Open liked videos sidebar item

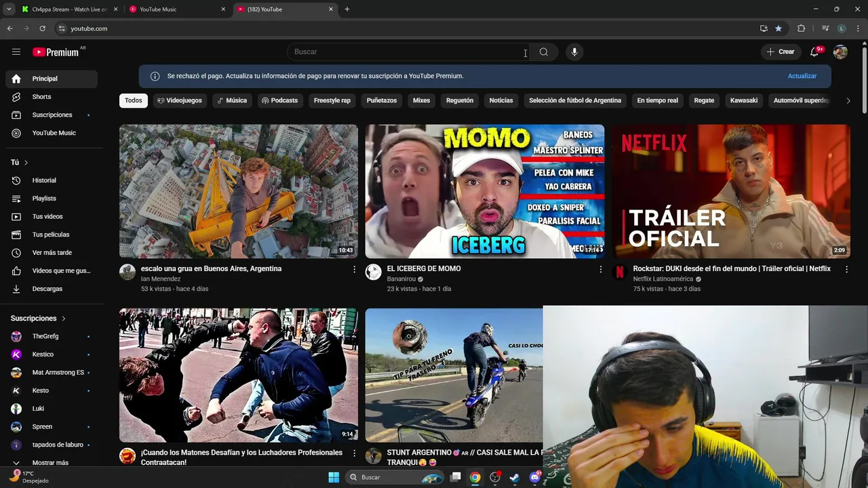pos(52,270)
